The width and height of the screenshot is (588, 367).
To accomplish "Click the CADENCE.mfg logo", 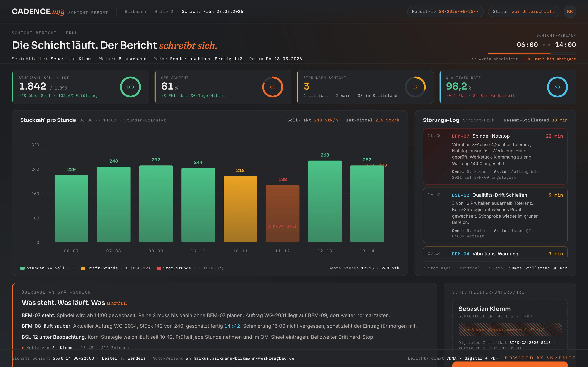I will (x=38, y=11).
